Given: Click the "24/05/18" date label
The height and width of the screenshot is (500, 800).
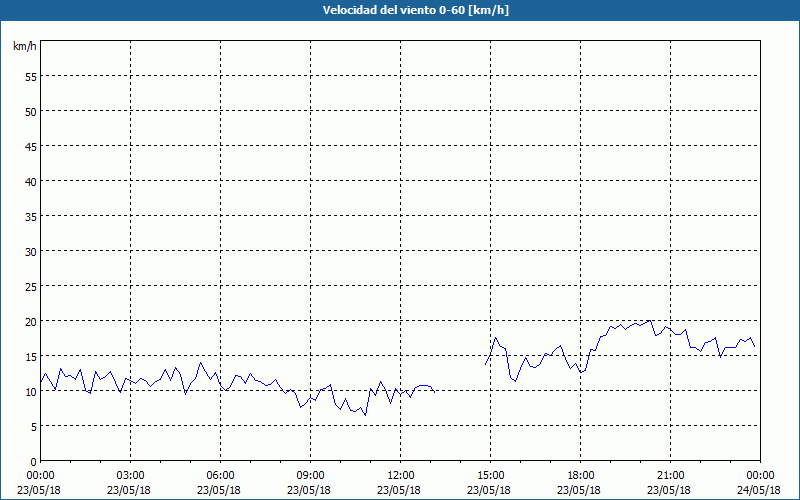Looking at the screenshot, I should coord(758,490).
